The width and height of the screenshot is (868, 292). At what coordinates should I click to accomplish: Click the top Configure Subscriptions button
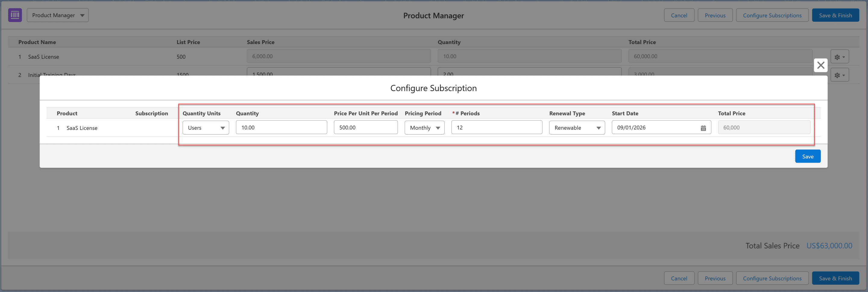pos(772,15)
